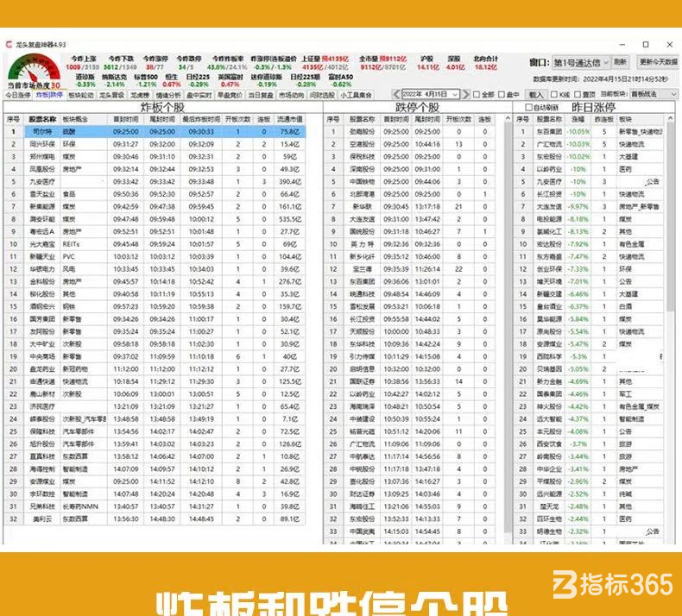Select the 九安医疗 row in 炸板个股
682x616 pixels.
coord(155,182)
